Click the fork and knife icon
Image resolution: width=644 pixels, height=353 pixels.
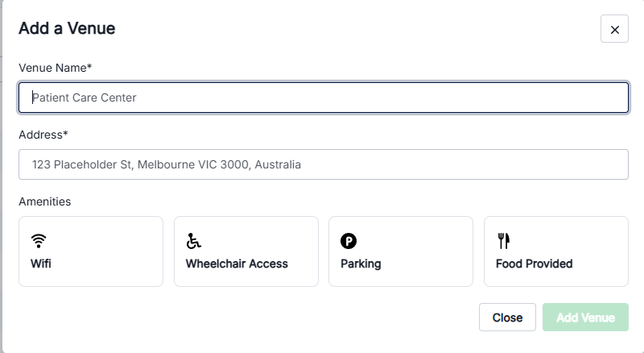coord(504,241)
